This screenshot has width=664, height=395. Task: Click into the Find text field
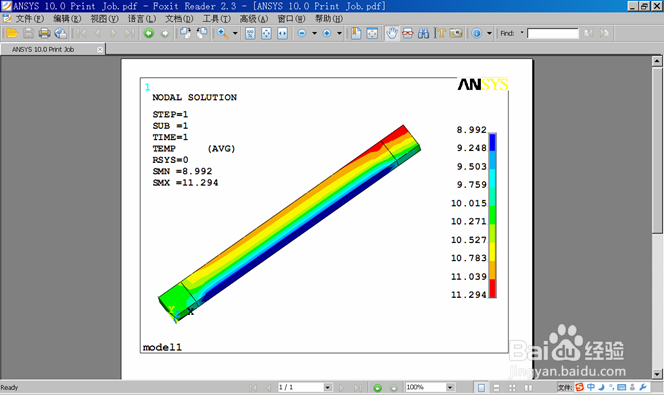click(553, 33)
